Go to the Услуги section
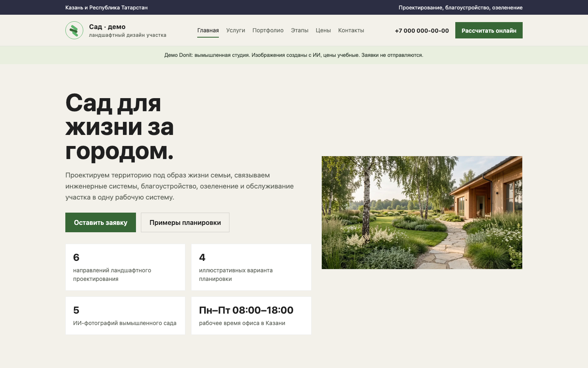 tap(236, 30)
